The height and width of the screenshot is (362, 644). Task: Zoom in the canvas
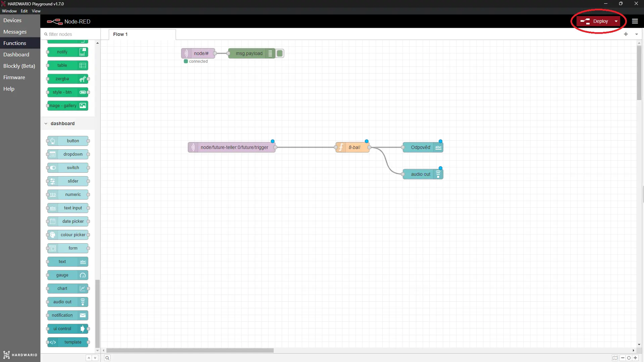(x=635, y=358)
